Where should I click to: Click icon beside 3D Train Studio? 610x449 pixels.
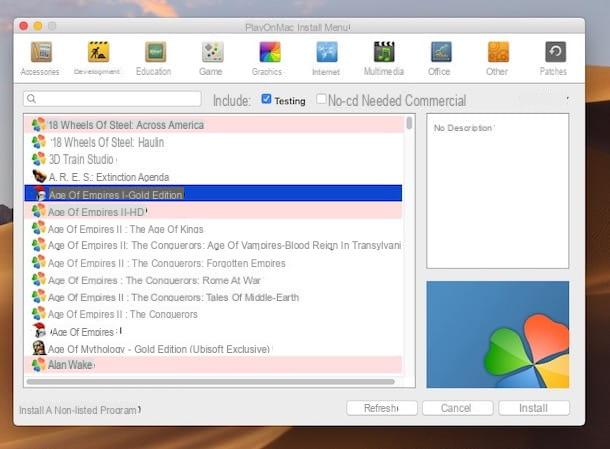39,159
